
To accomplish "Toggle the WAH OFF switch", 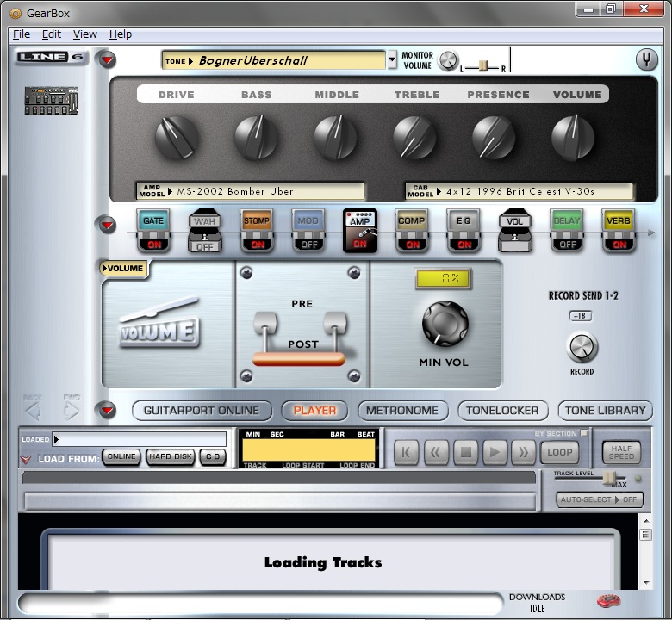I will (205, 247).
